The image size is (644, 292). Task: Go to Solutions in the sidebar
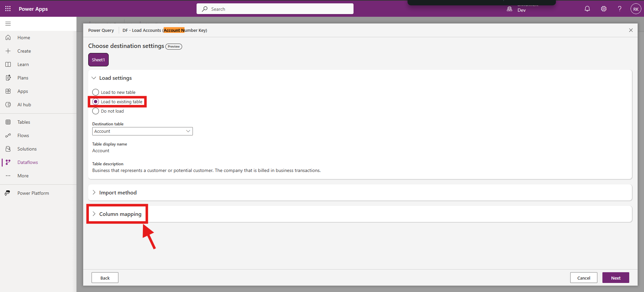(27, 149)
